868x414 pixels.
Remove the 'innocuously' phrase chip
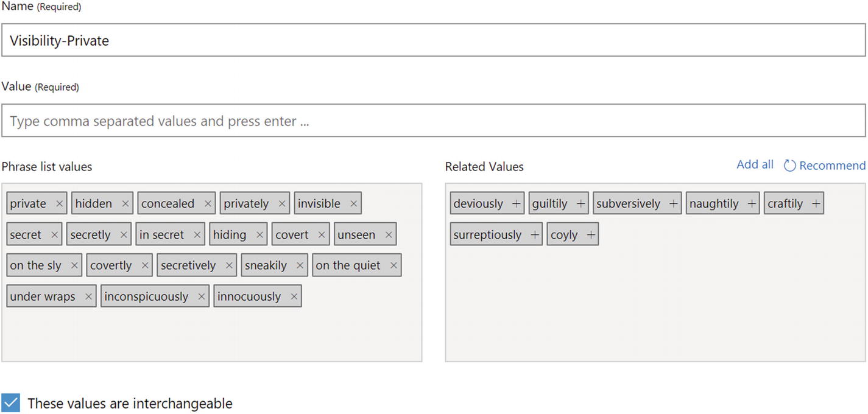click(x=294, y=296)
